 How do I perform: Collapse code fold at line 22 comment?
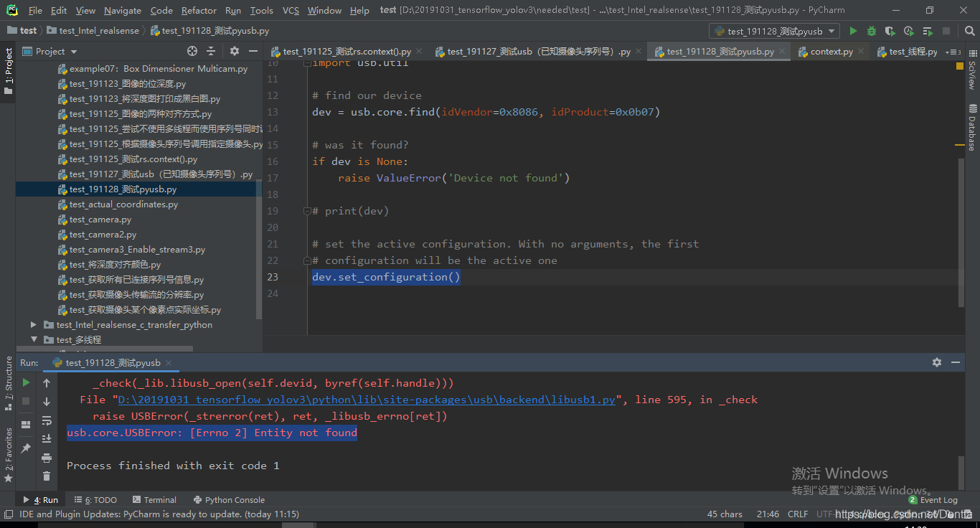tap(306, 260)
